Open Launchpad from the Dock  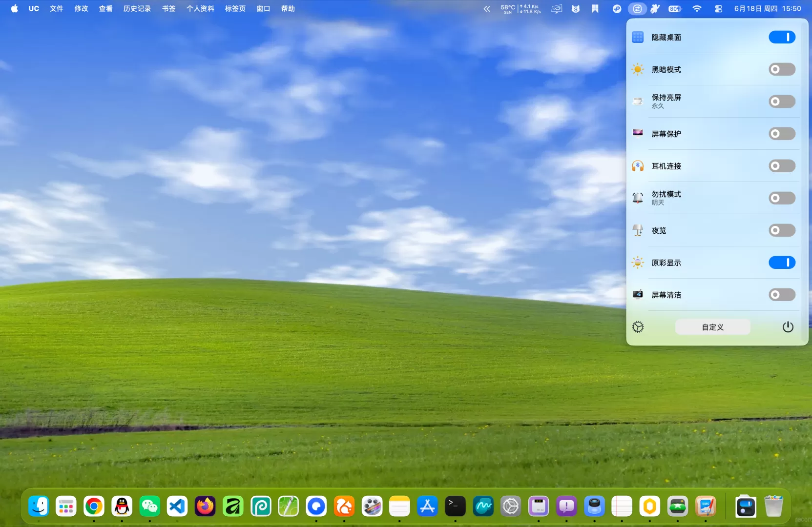pos(66,507)
